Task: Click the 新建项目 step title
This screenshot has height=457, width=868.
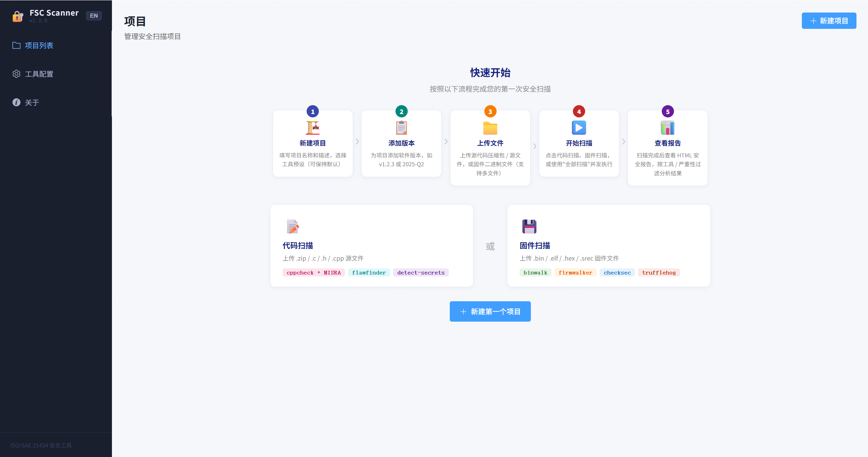Action: click(313, 143)
